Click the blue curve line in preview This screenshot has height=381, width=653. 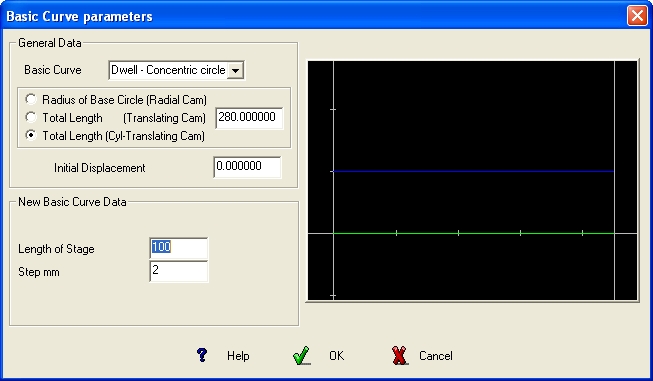point(473,171)
